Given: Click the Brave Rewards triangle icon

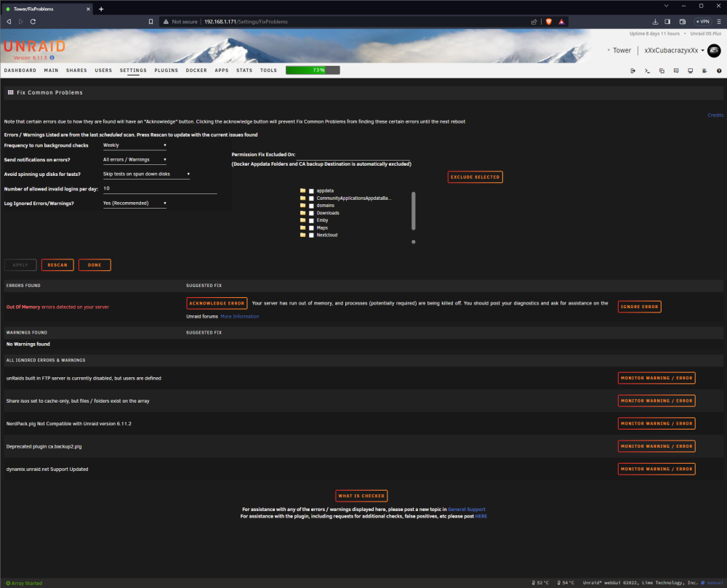Looking at the screenshot, I should [561, 22].
